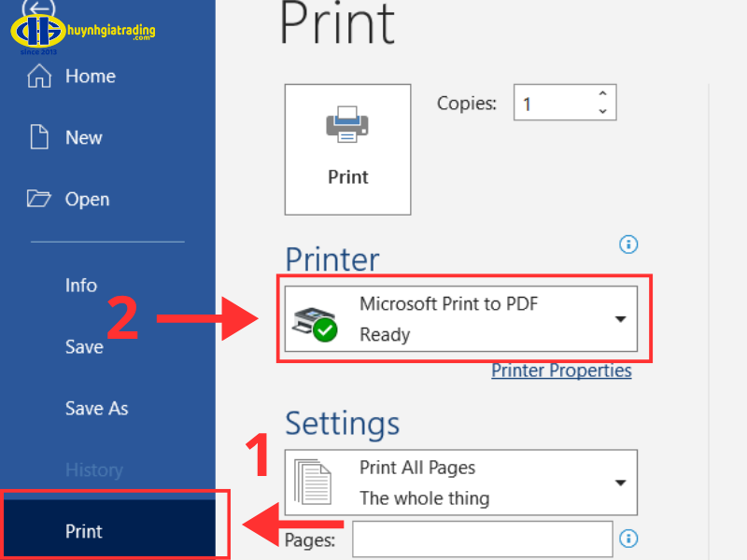Increase copies with the up arrow
Image resolution: width=747 pixels, height=560 pixels.
pyautogui.click(x=602, y=93)
